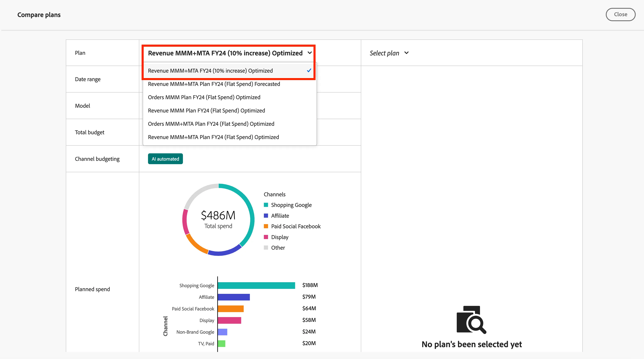Click the Channel budgeting row label
The image size is (644, 359).
coord(97,159)
